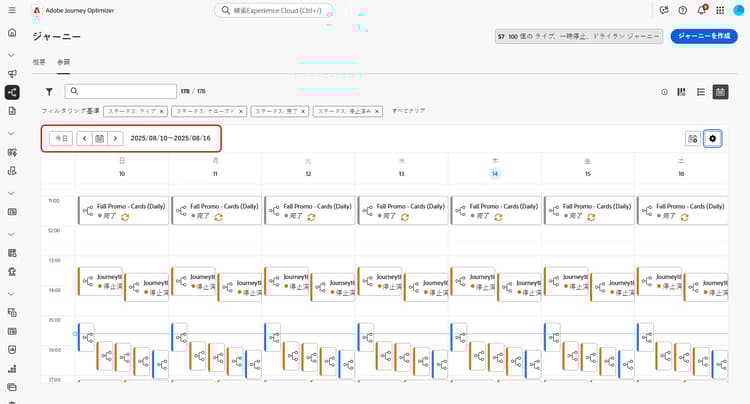Open Fall Promo - Cards (Daily) on Monday 11

coord(217,210)
